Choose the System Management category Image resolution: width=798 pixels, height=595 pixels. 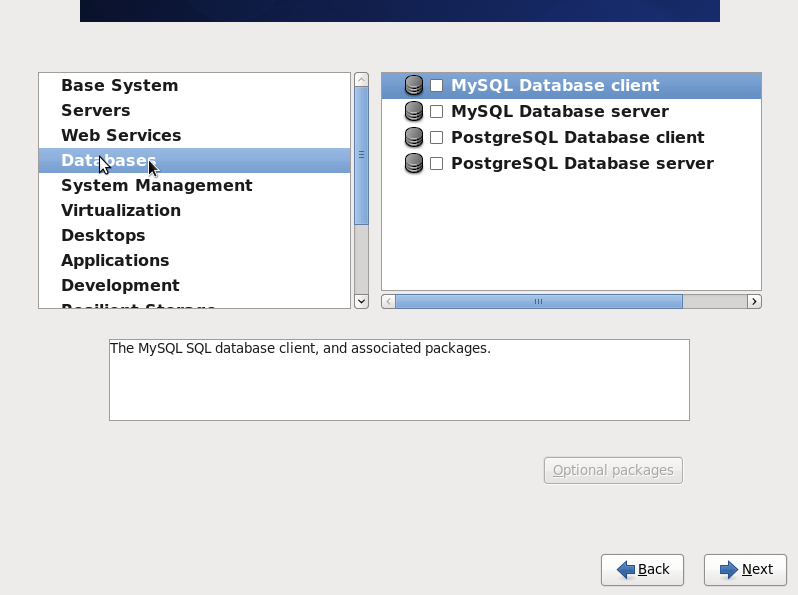click(156, 185)
